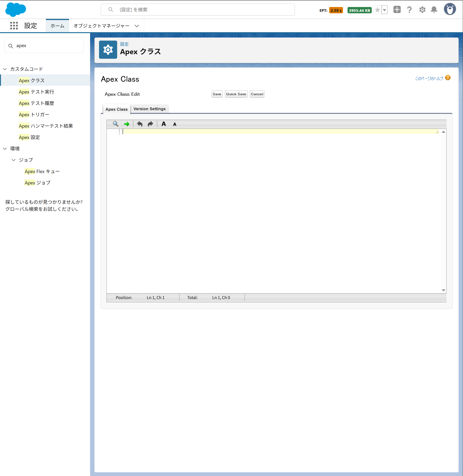Image resolution: width=463 pixels, height=476 pixels.
Task: Undo the last edit in the editor
Action: tap(140, 124)
